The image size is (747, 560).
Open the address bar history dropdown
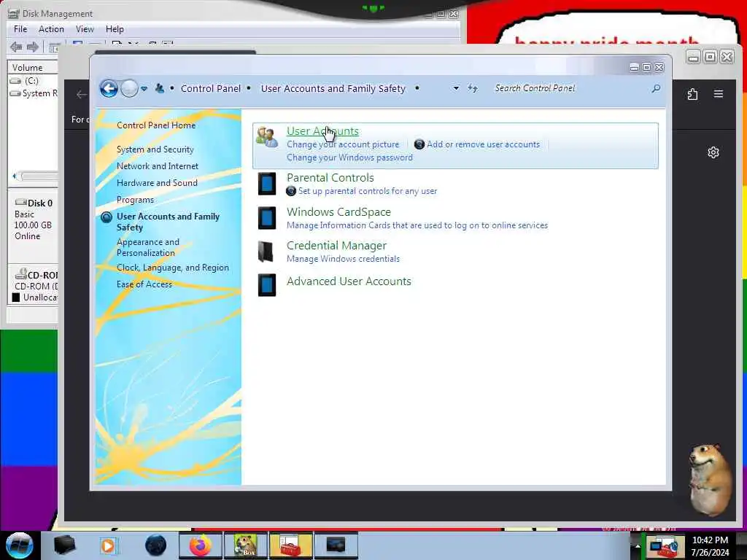456,88
